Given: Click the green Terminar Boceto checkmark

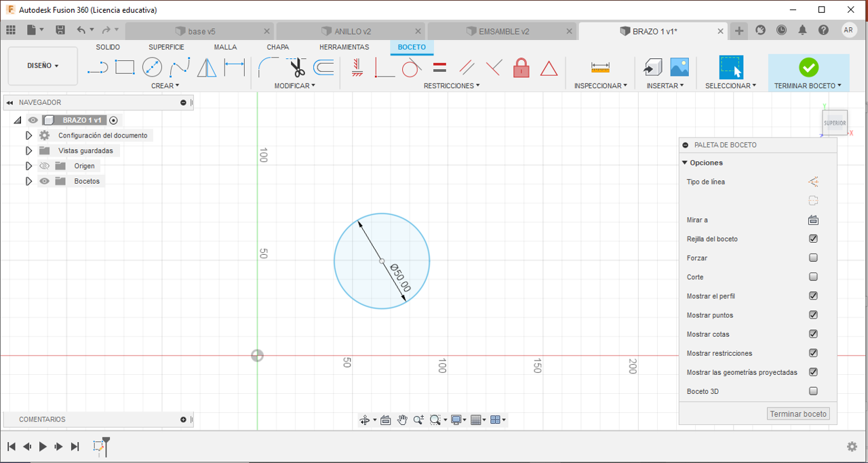Looking at the screenshot, I should click(808, 67).
